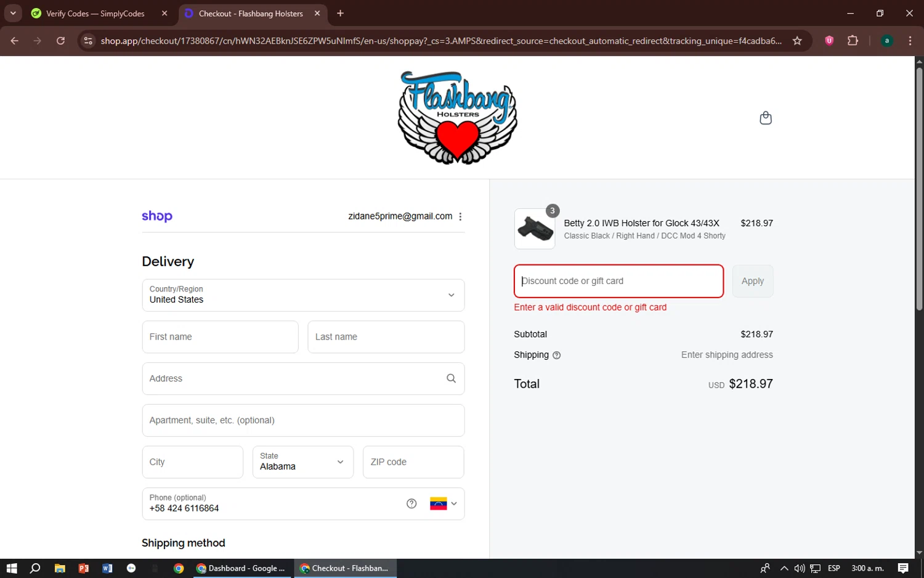Click the City field
The height and width of the screenshot is (578, 924).
(x=193, y=462)
